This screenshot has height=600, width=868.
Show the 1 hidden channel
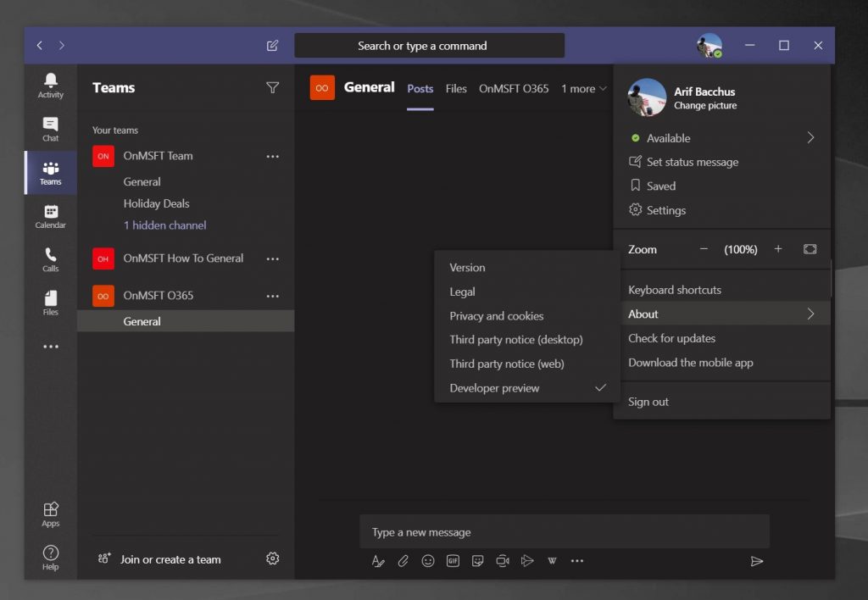coord(165,225)
